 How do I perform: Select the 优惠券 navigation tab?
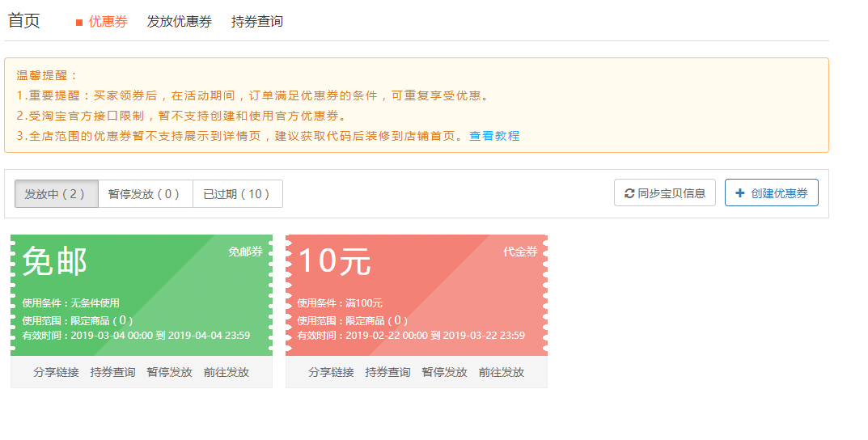(108, 22)
